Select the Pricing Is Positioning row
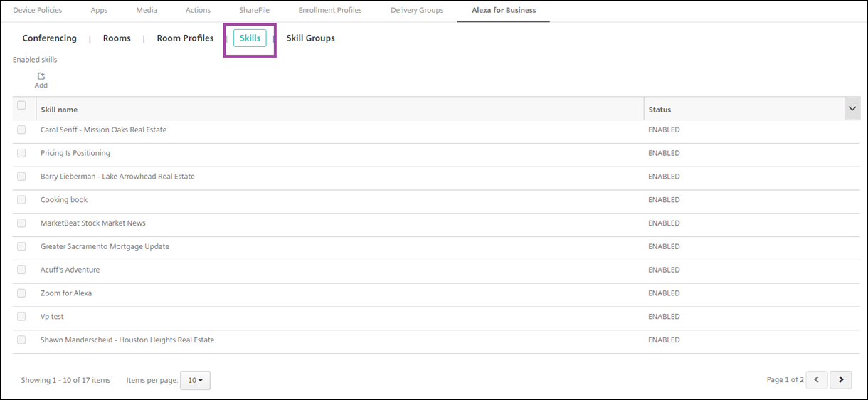The width and height of the screenshot is (868, 400). [x=75, y=154]
